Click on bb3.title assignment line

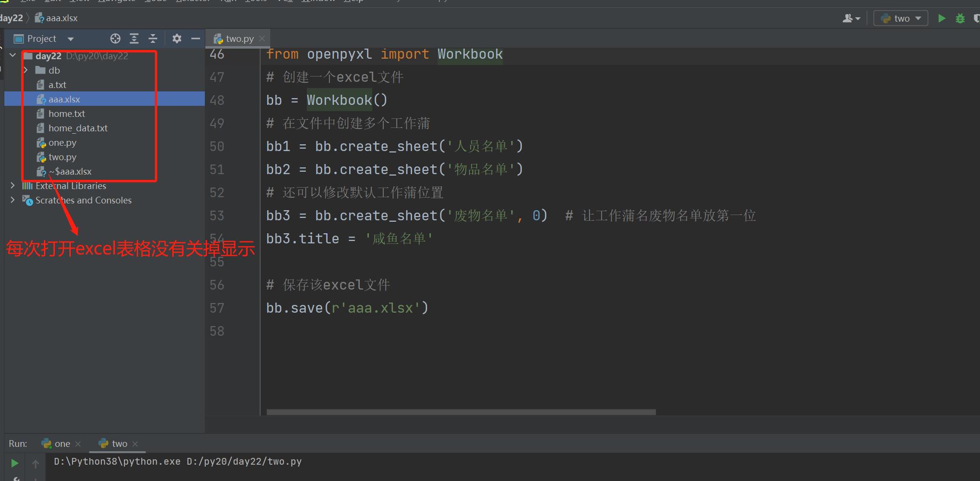tap(350, 239)
